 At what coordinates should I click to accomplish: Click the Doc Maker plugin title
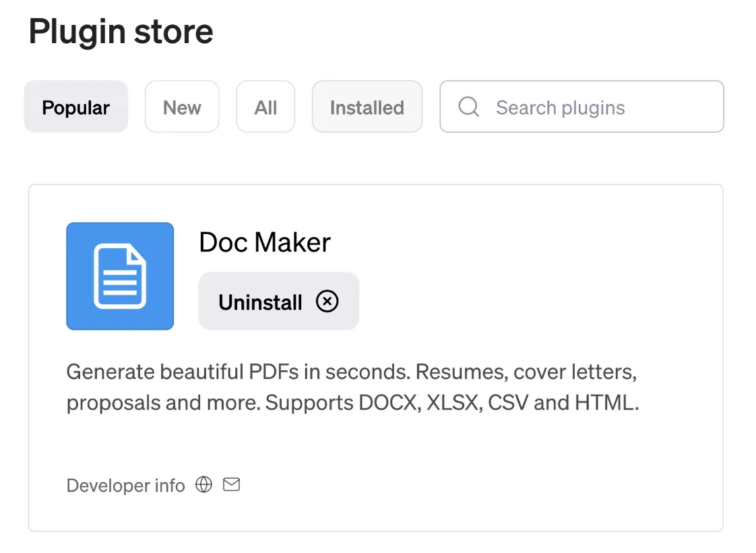pyautogui.click(x=265, y=243)
